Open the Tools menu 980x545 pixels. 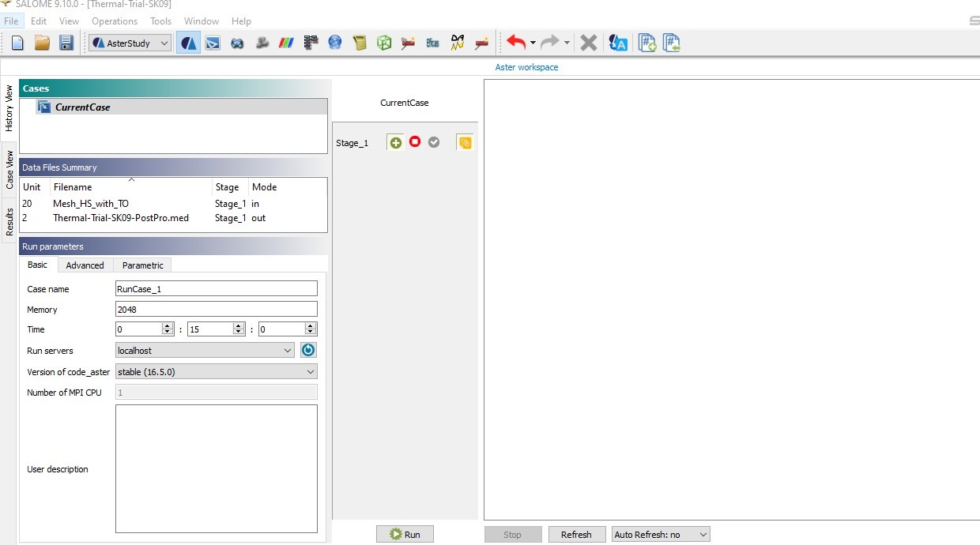[x=160, y=21]
